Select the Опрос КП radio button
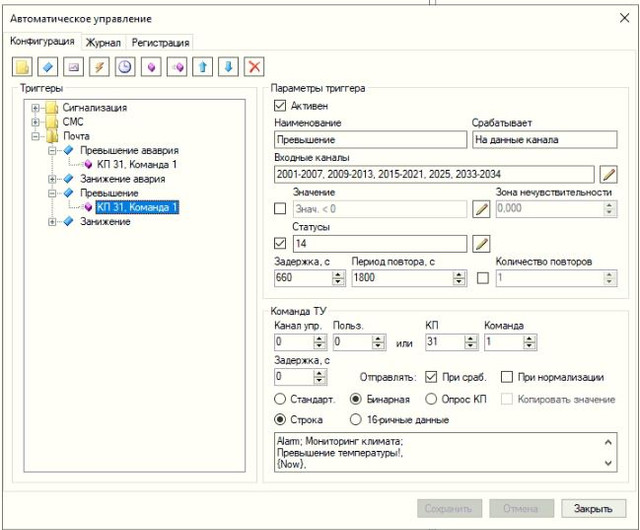This screenshot has height=530, width=640. point(431,399)
